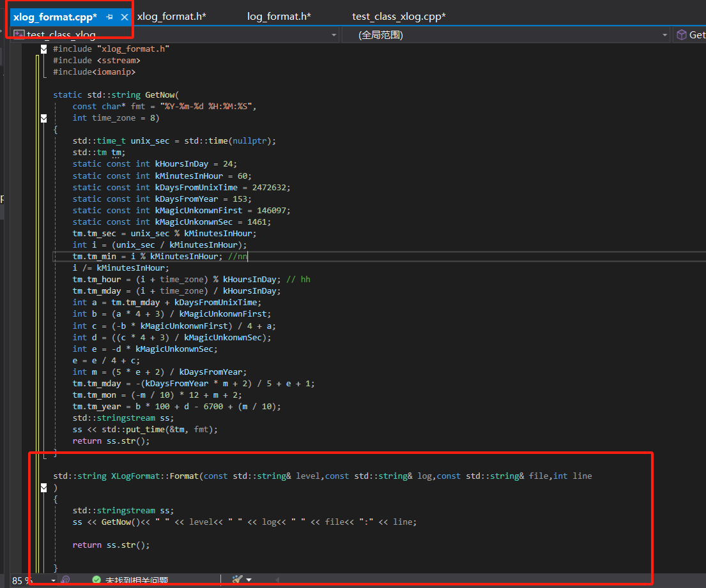Open the 85 % zoom level dropdown
The width and height of the screenshot is (706, 588).
(53, 580)
